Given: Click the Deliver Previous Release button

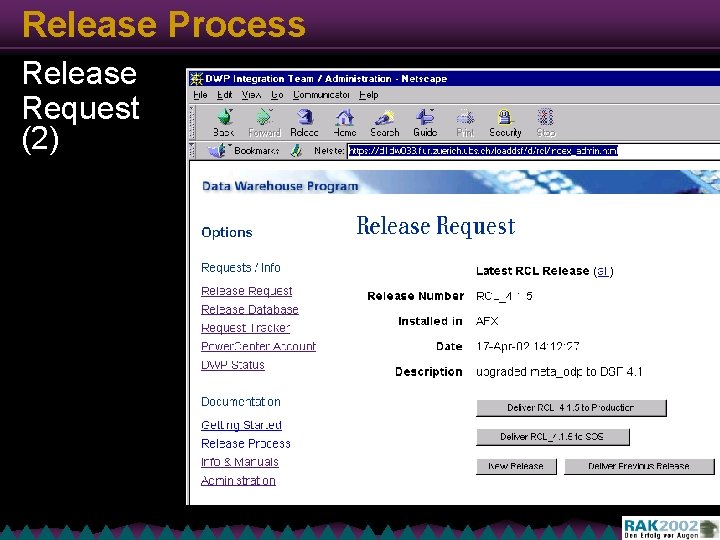Looking at the screenshot, I should (639, 466).
